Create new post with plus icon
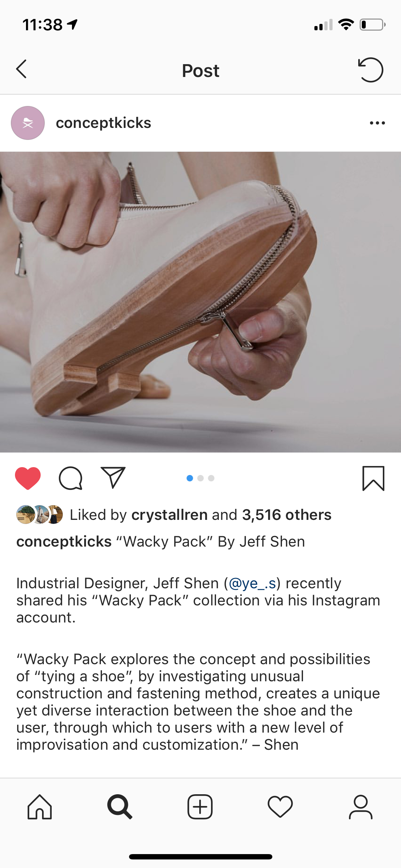The width and height of the screenshot is (401, 868). (200, 807)
